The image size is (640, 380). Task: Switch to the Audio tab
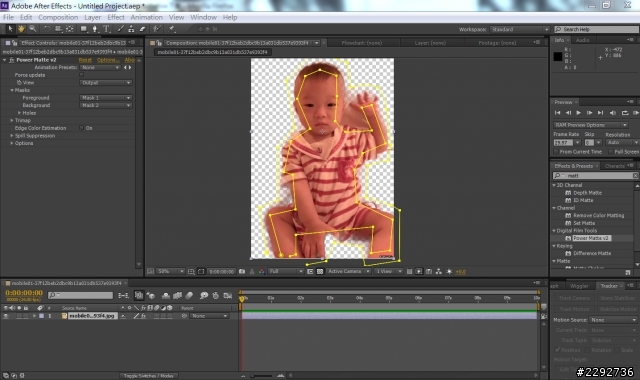click(x=582, y=40)
